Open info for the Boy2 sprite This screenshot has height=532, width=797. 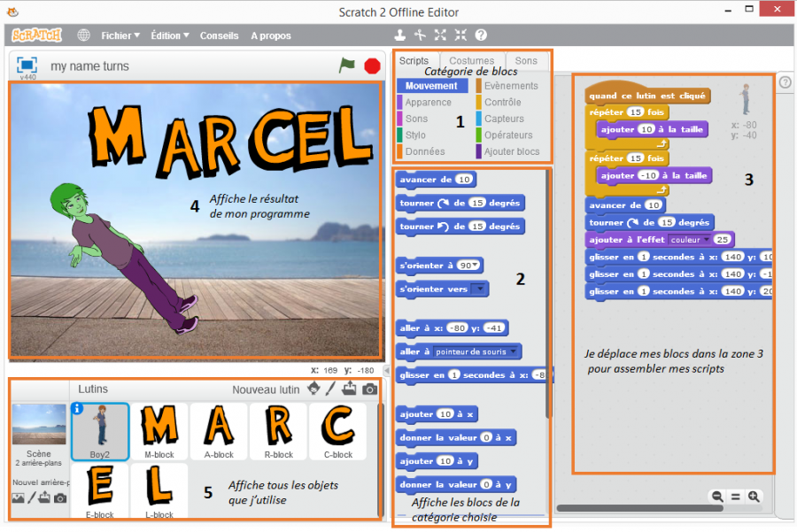pyautogui.click(x=78, y=406)
